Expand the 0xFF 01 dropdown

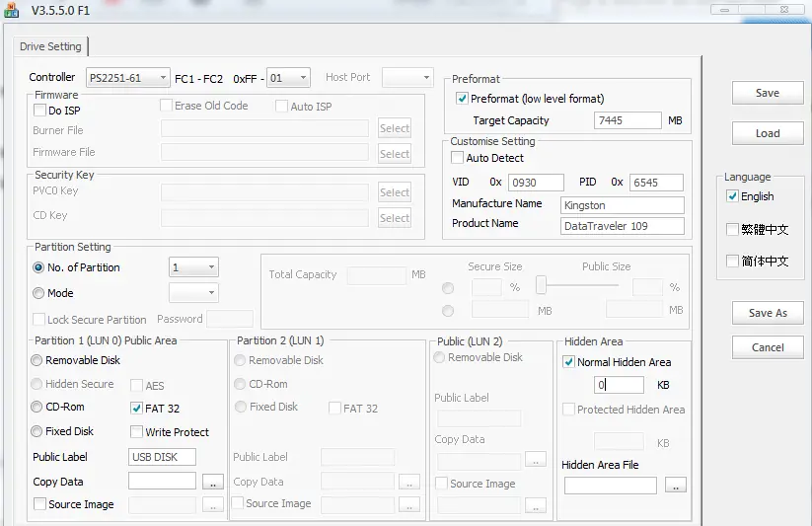tap(288, 78)
